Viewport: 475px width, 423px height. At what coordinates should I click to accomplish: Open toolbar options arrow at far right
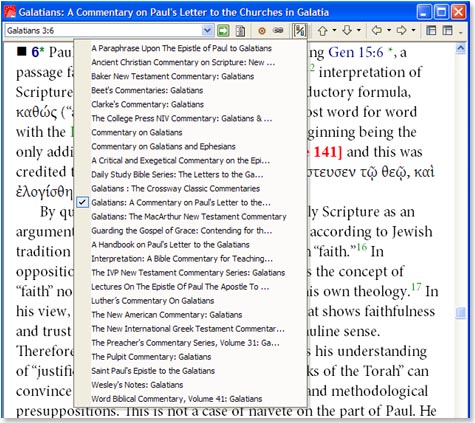coord(461,32)
